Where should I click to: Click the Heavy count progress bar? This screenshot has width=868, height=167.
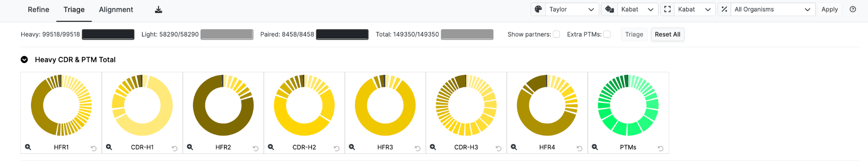tap(108, 34)
